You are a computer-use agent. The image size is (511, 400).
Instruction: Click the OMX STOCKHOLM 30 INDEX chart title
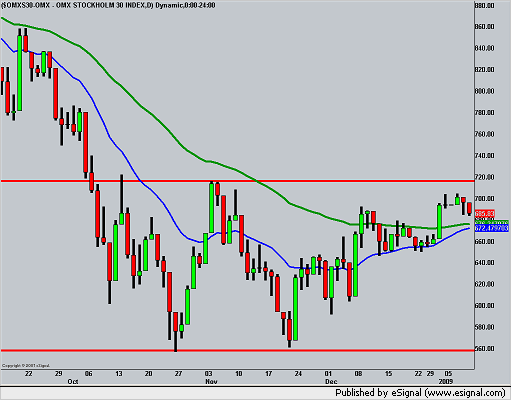click(108, 5)
